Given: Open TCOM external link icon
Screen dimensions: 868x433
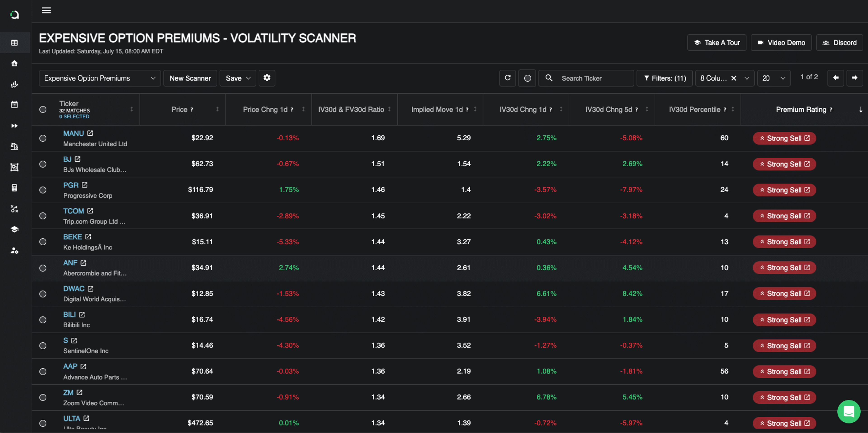Looking at the screenshot, I should [90, 211].
